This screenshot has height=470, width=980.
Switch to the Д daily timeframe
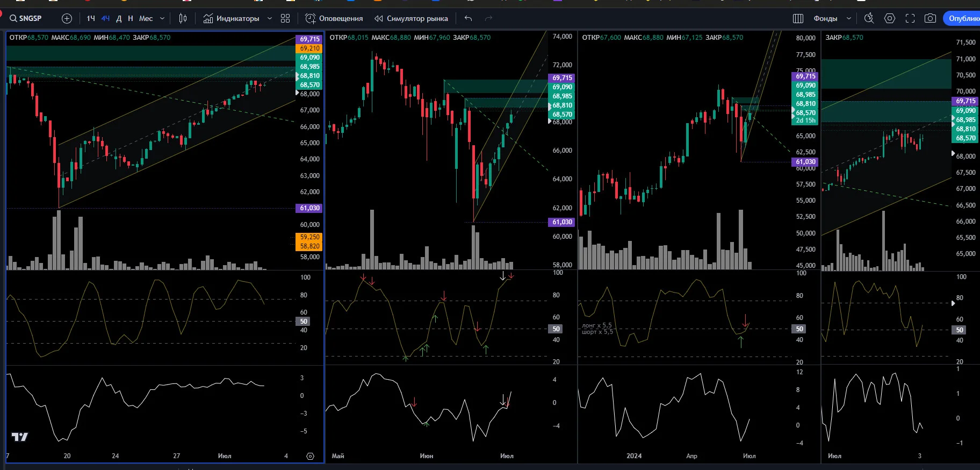pyautogui.click(x=119, y=18)
